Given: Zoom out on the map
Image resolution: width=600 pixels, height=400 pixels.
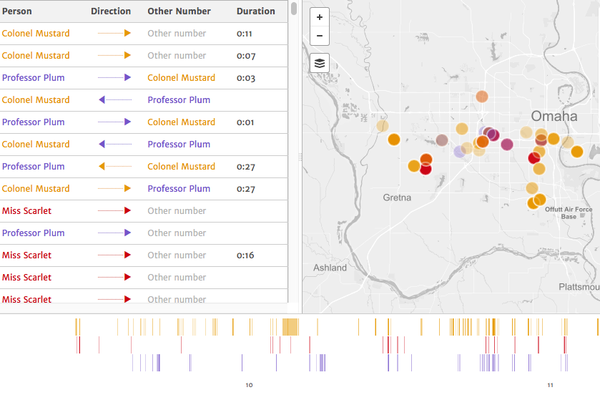Looking at the screenshot, I should 319,36.
